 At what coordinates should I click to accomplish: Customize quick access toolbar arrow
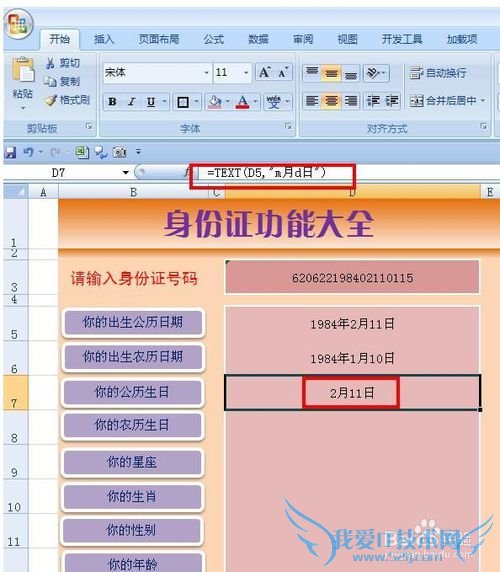138,152
